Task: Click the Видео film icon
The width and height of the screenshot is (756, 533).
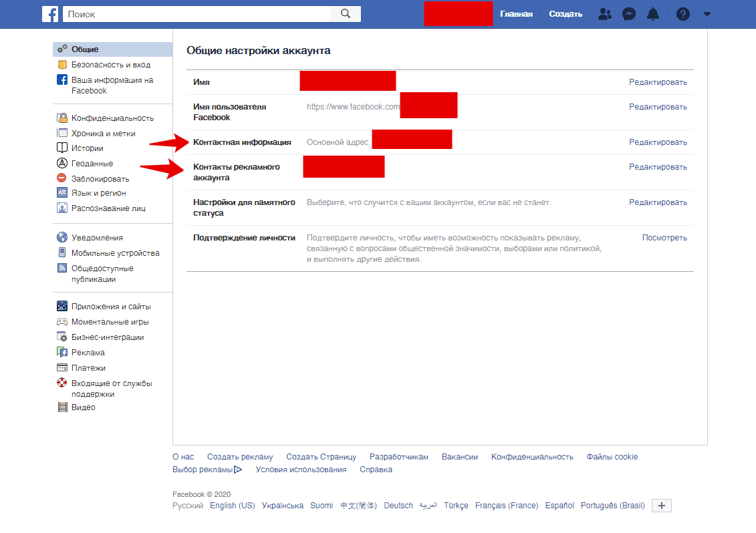Action: pos(62,407)
